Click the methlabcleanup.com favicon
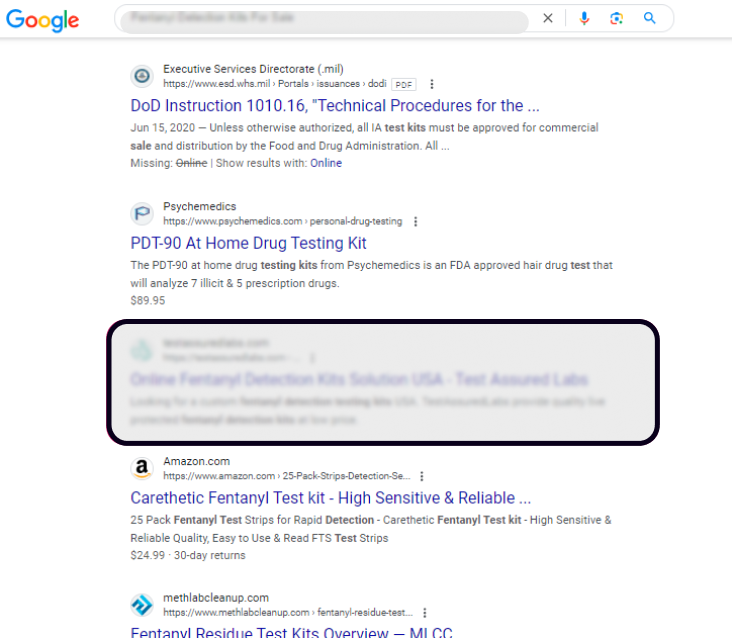The image size is (732, 638). [142, 604]
